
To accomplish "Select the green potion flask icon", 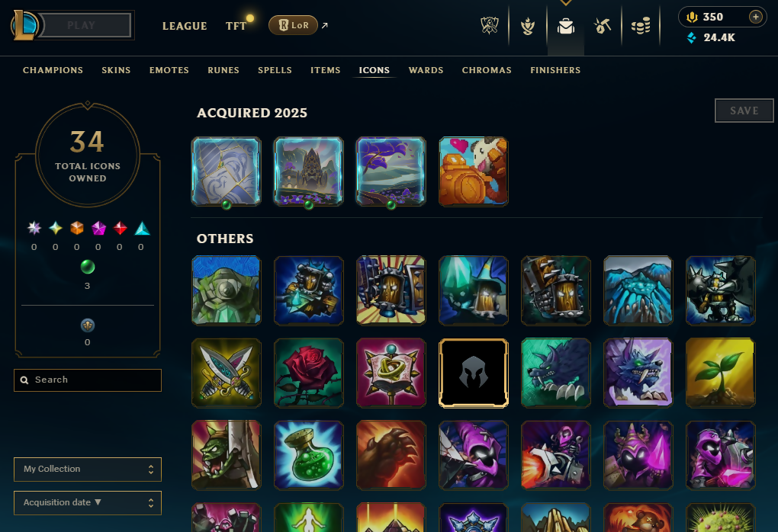I will (309, 455).
